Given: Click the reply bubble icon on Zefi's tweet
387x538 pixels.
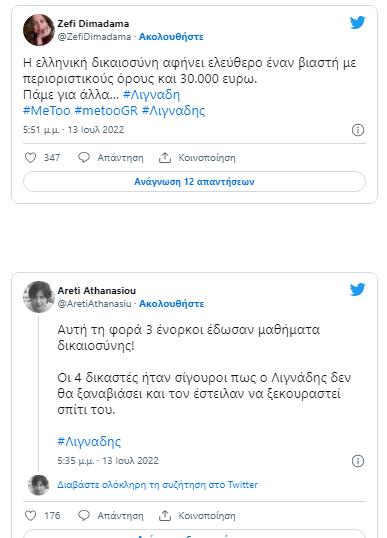Looking at the screenshot, I should [84, 158].
